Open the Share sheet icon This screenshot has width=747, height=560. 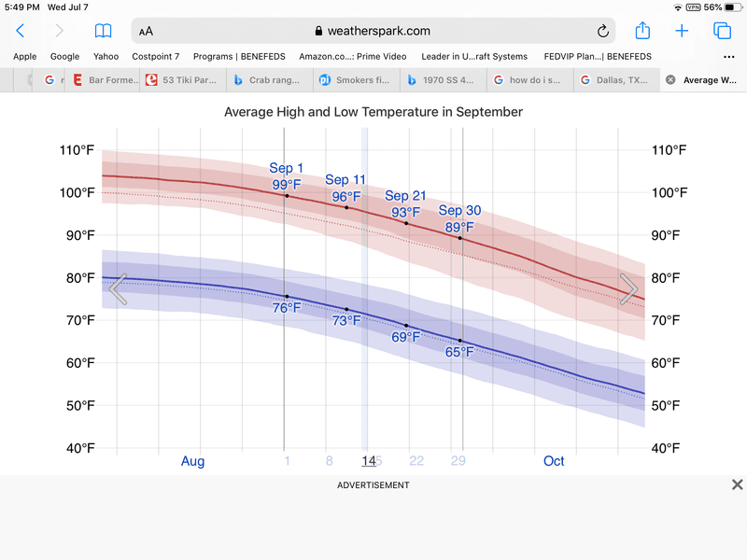[x=642, y=31]
